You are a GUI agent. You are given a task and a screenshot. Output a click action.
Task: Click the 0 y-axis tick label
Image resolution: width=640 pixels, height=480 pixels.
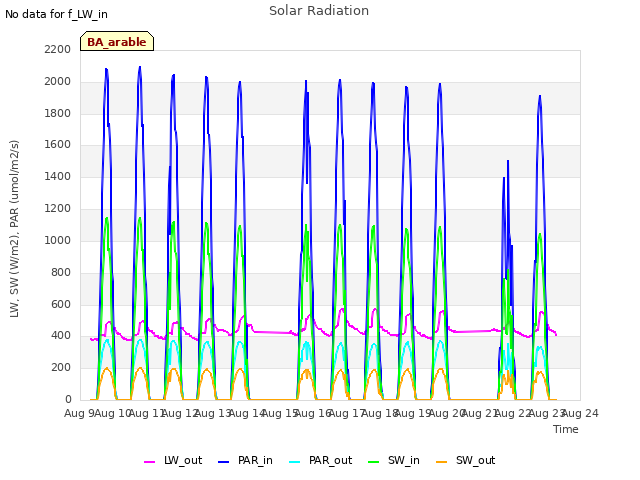68,399
